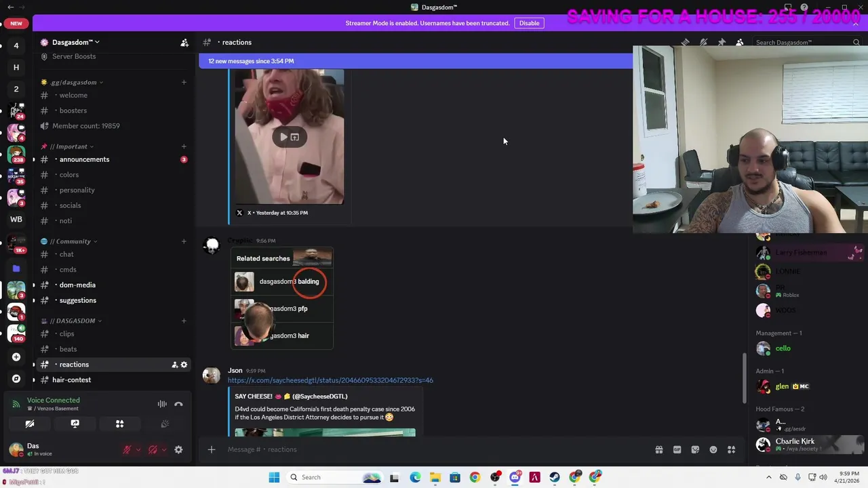Open headphone output options dropdown arrow
The height and width of the screenshot is (488, 868).
(164, 449)
